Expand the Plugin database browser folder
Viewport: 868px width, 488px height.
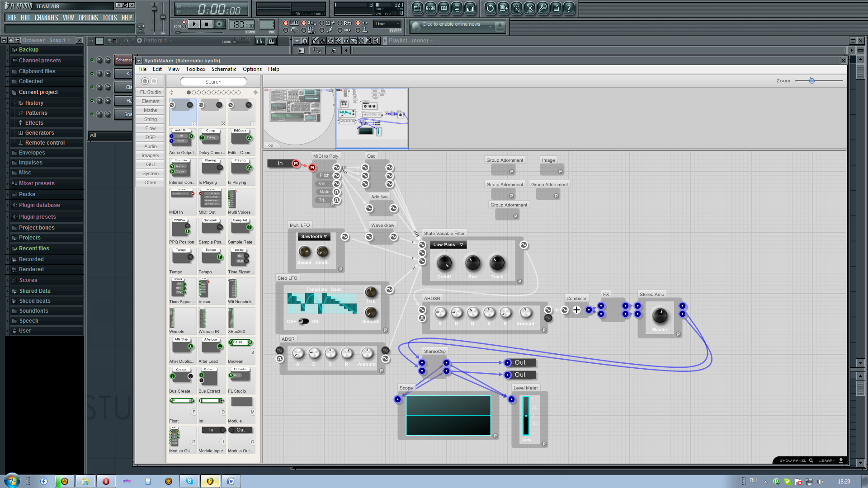(x=39, y=205)
